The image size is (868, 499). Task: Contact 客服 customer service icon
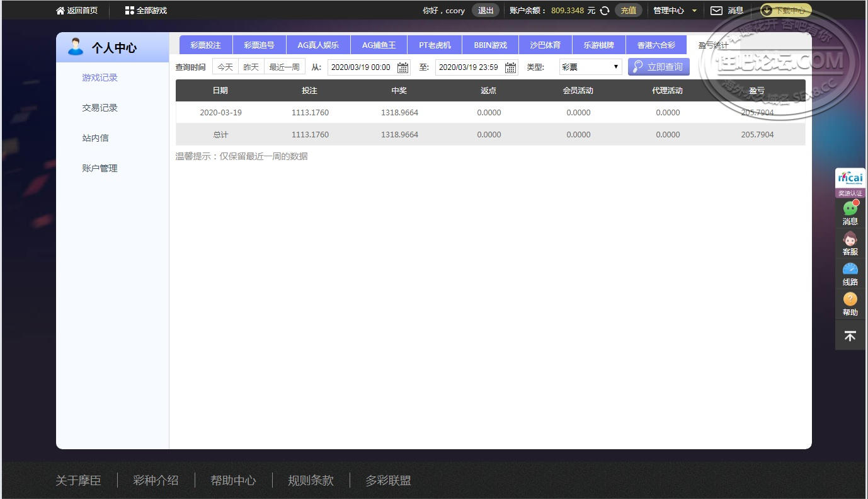pos(850,239)
